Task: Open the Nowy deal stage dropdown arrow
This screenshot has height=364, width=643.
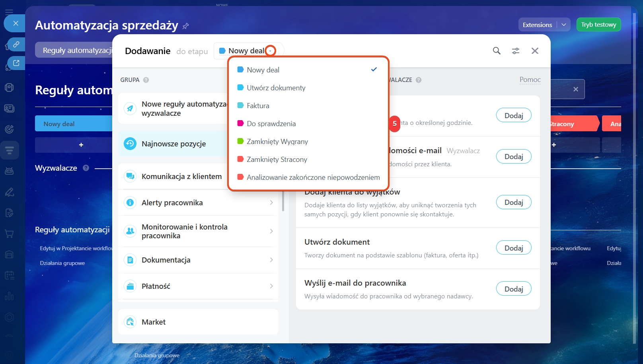Action: coord(271,51)
